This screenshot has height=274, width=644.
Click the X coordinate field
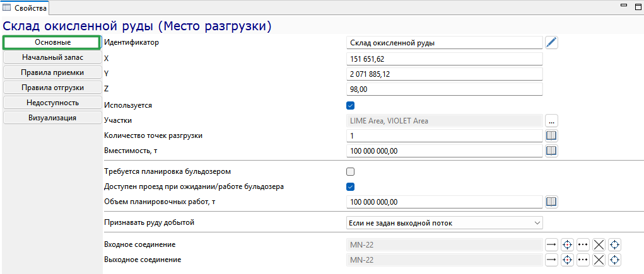click(x=445, y=59)
